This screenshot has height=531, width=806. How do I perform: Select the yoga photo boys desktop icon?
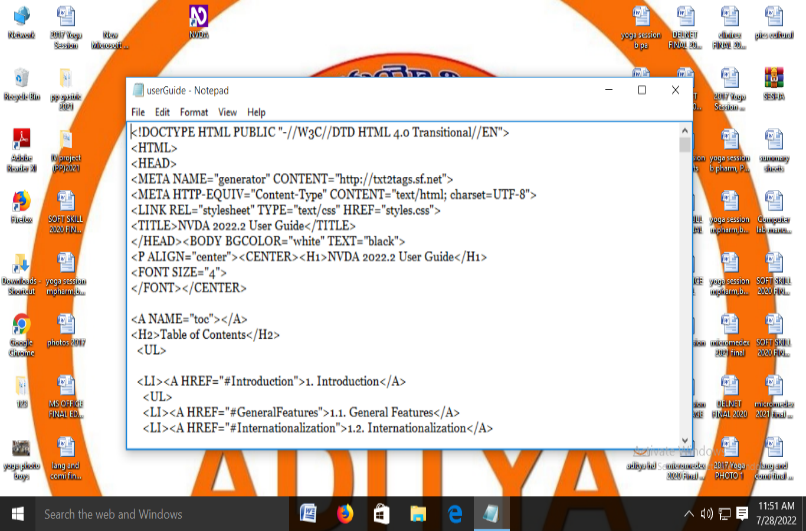click(x=22, y=459)
